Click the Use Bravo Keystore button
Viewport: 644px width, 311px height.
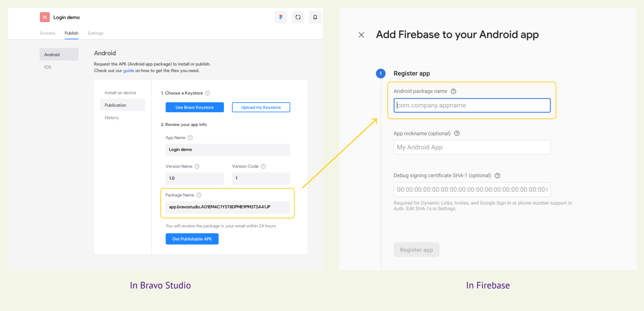[195, 107]
